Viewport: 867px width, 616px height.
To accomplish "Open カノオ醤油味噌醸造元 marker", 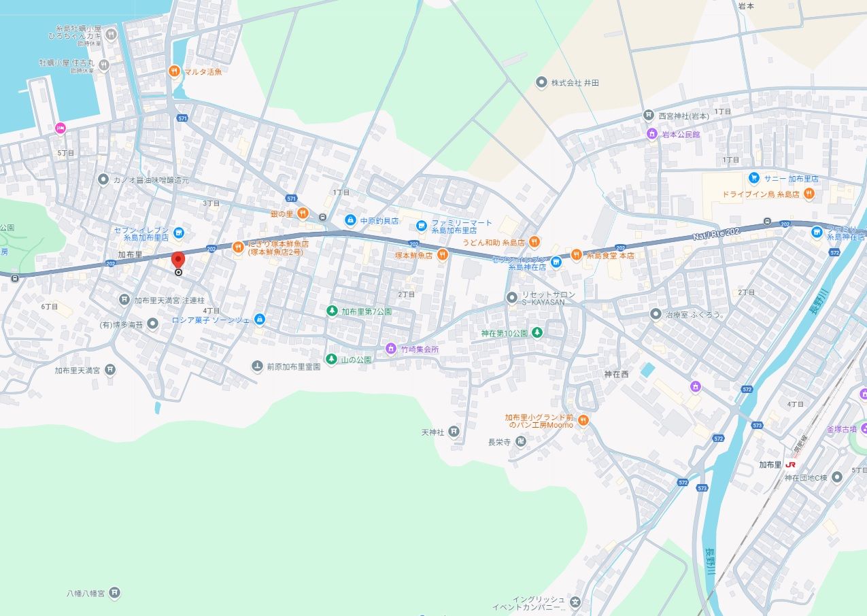I will point(103,179).
